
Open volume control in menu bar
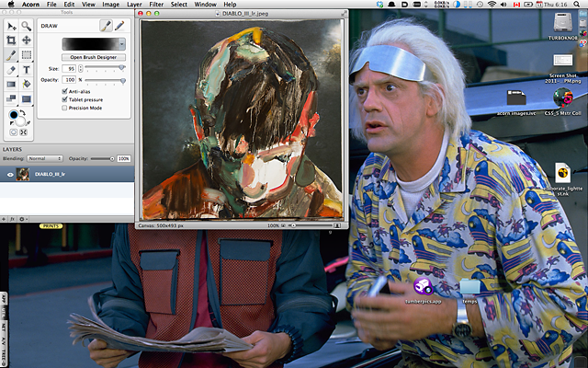click(503, 4)
